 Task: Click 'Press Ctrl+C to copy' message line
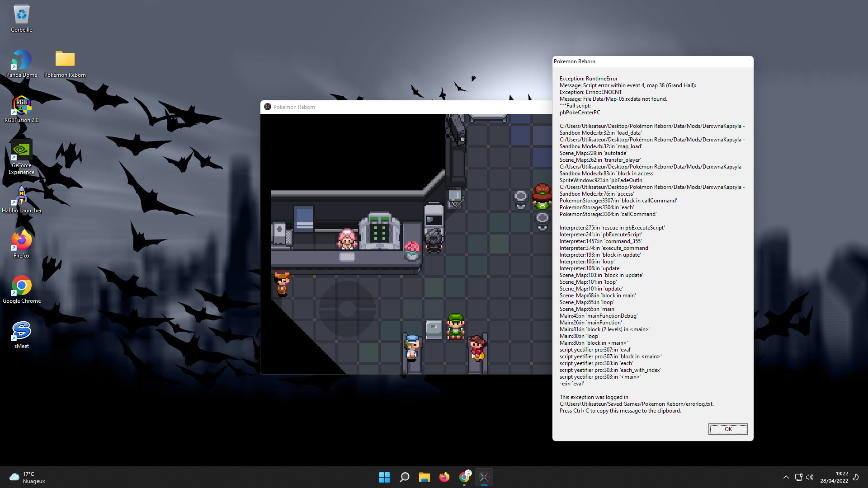tap(620, 411)
